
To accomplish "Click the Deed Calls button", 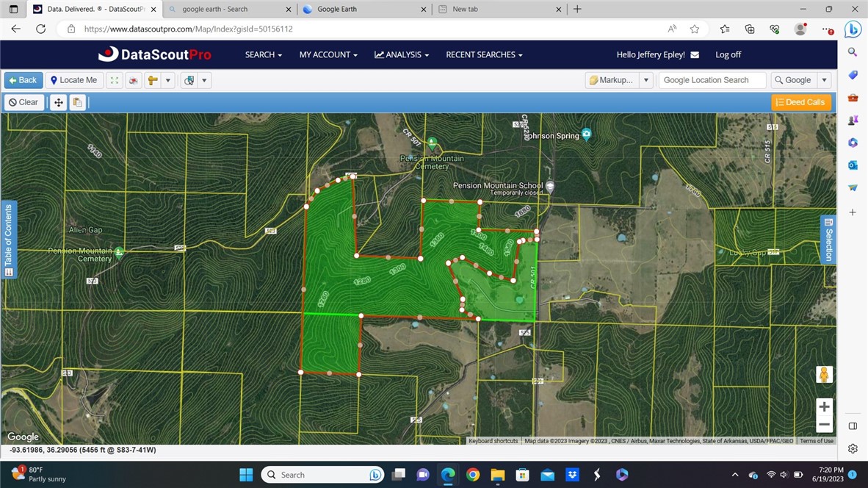I will (800, 102).
